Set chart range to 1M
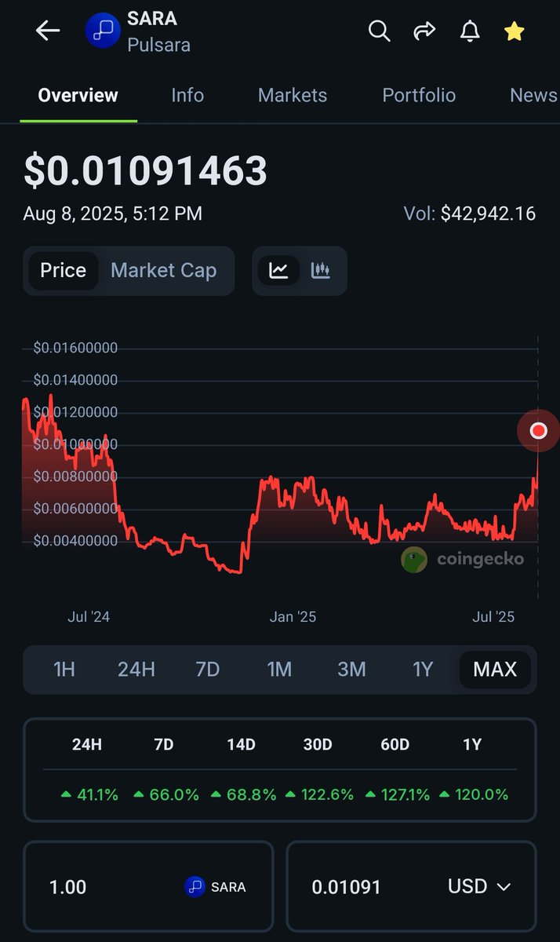This screenshot has width=560, height=942. [x=279, y=670]
